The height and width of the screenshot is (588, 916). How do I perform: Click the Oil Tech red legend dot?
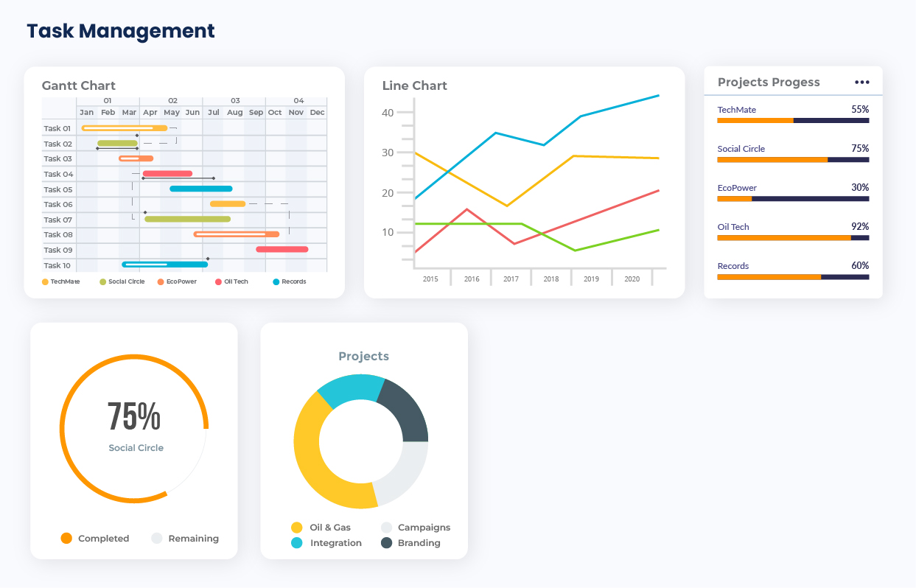click(218, 281)
